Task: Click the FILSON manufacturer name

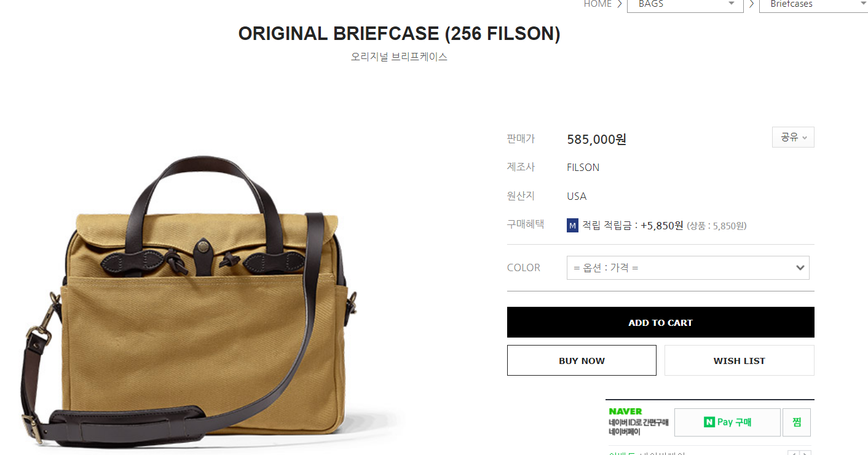Action: (x=583, y=167)
